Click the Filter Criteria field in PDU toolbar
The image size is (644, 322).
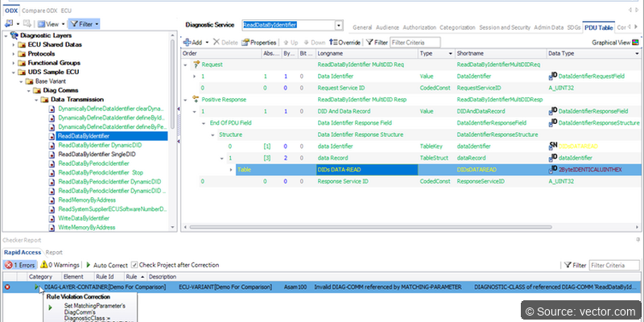(414, 42)
